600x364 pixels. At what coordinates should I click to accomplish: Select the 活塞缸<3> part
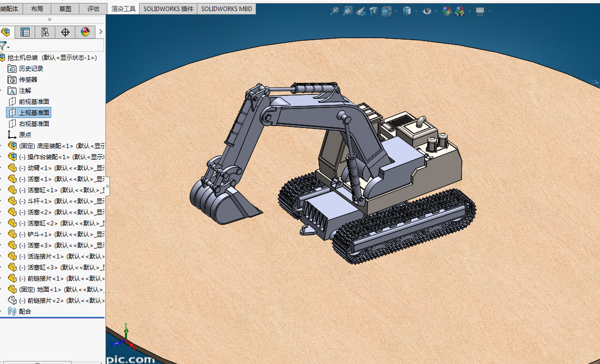[56, 267]
